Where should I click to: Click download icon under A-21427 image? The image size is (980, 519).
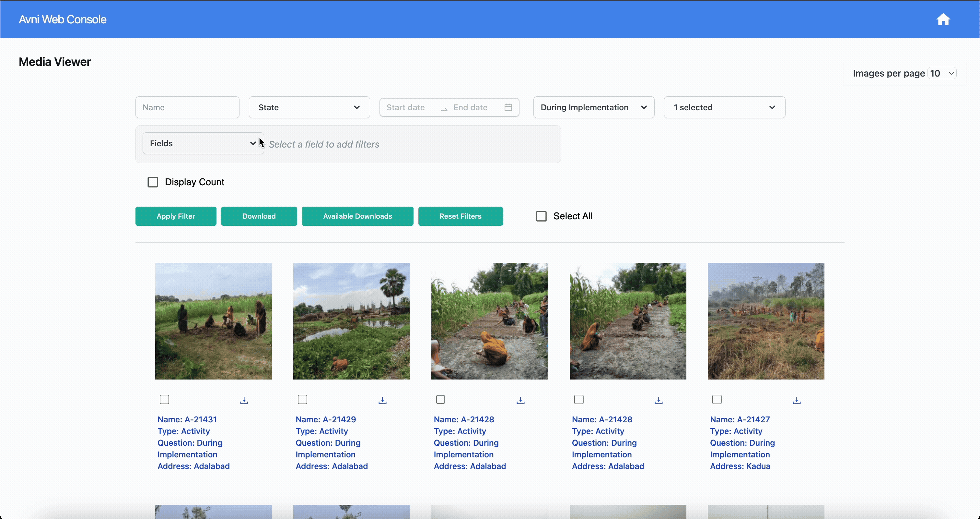(x=797, y=400)
